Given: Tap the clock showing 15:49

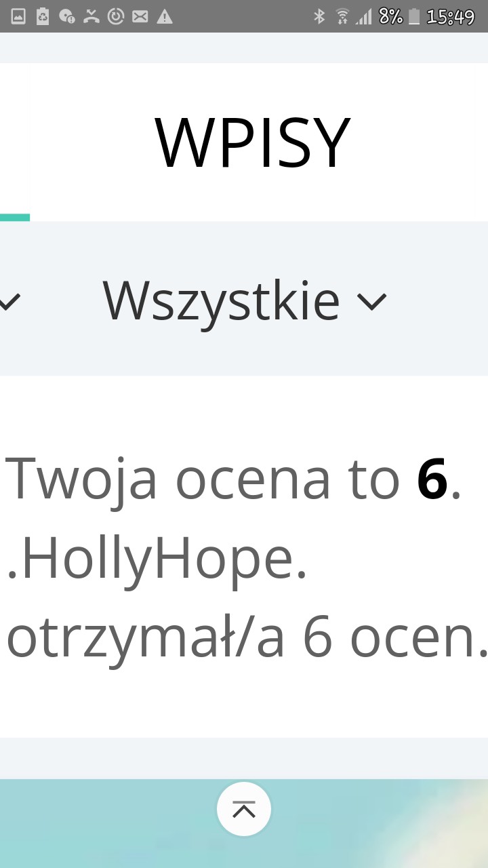Looking at the screenshot, I should [x=451, y=16].
